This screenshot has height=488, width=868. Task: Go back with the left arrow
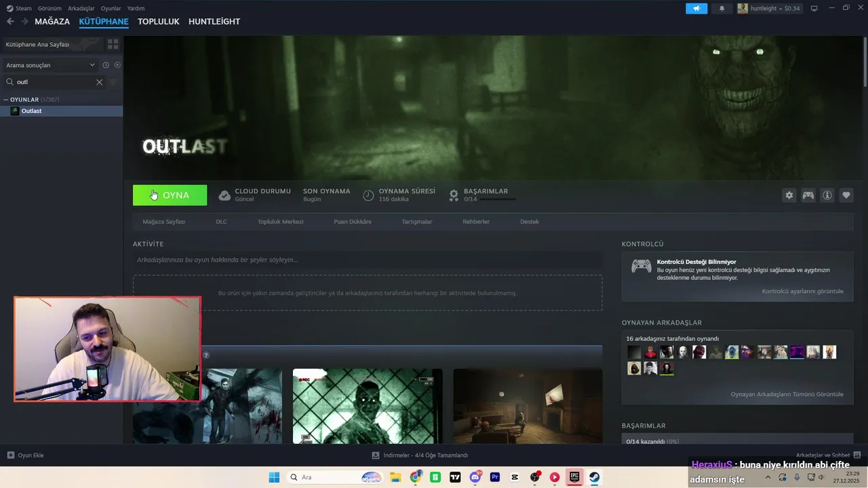point(10,22)
